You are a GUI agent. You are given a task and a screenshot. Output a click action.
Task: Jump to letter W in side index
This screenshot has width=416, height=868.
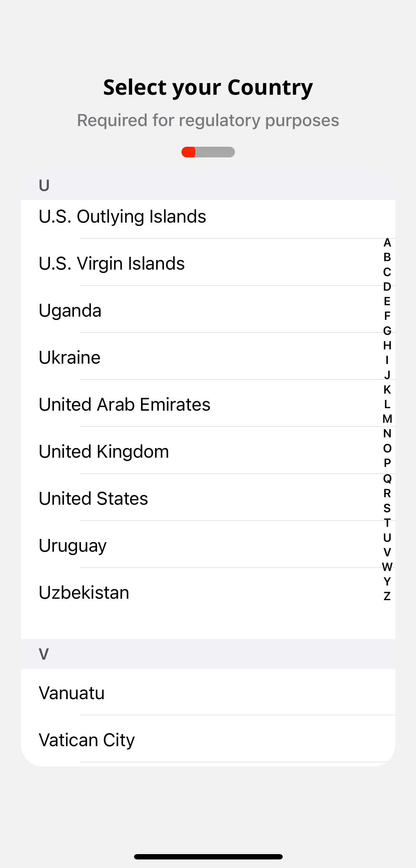pos(387,567)
